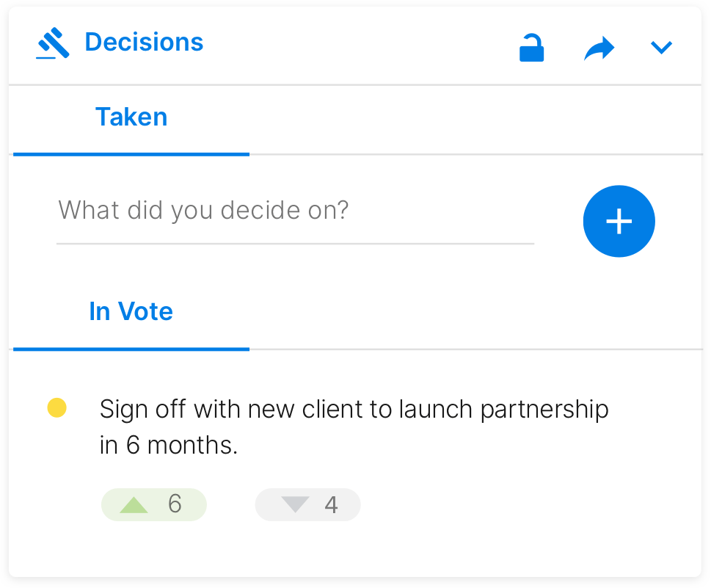Image resolution: width=711 pixels, height=588 pixels.
Task: Click the yellow status dot
Action: [57, 407]
